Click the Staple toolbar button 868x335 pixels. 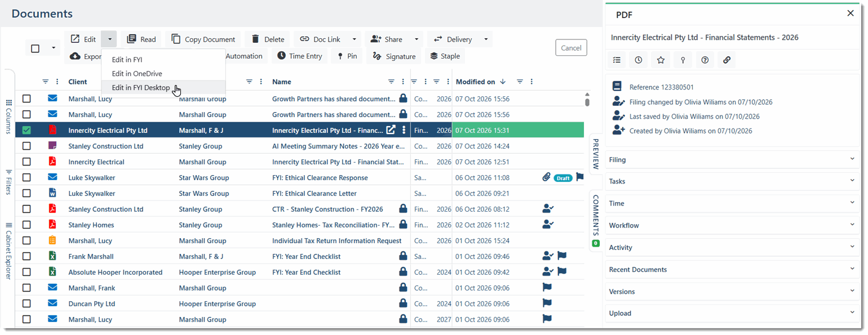coord(445,56)
